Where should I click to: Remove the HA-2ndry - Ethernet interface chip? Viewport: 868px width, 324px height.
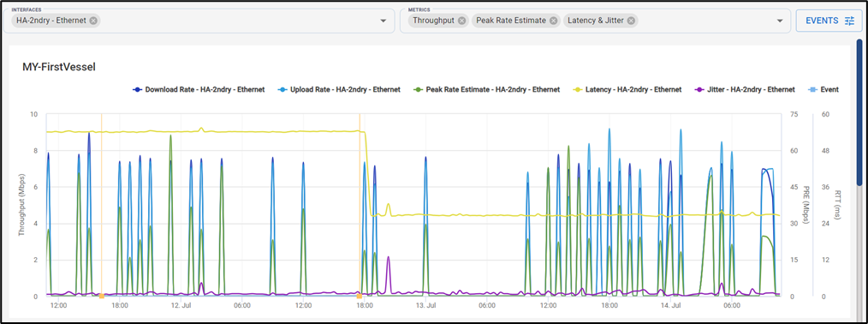tap(93, 21)
